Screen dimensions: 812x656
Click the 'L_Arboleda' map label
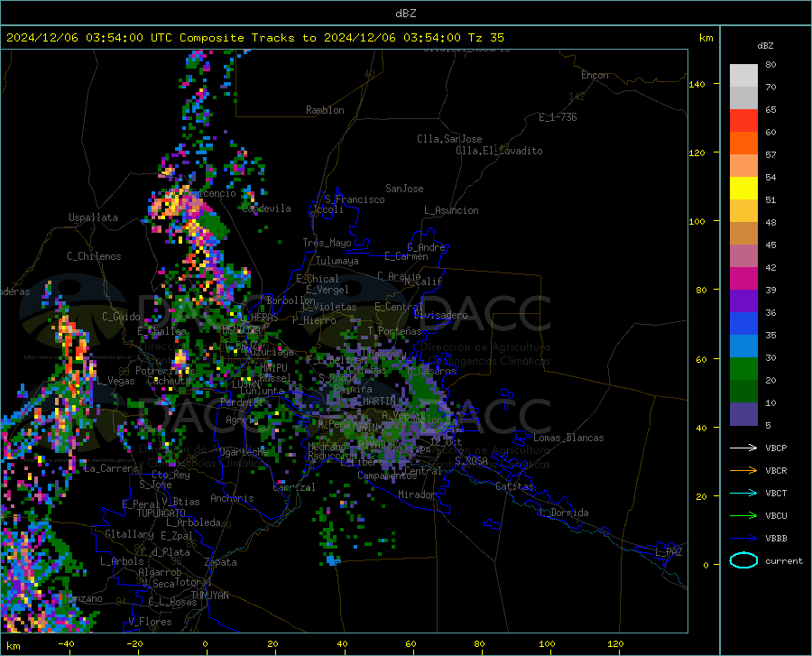(x=194, y=522)
